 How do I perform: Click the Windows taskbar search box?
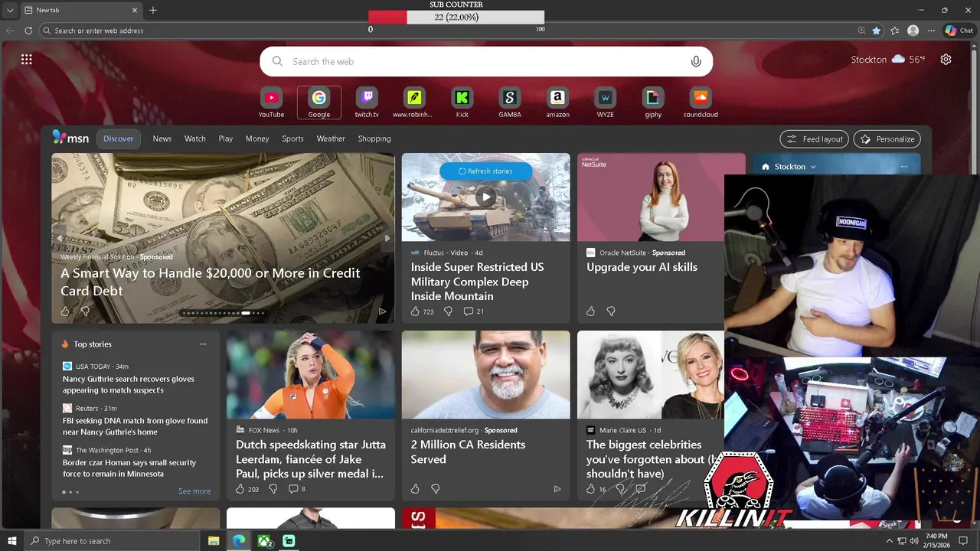pyautogui.click(x=112, y=541)
